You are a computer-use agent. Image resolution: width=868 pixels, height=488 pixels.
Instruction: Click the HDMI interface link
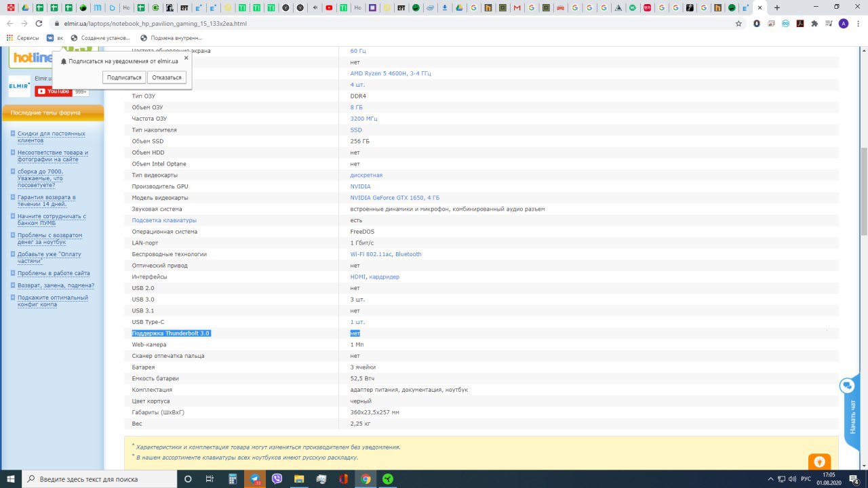pyautogui.click(x=357, y=277)
